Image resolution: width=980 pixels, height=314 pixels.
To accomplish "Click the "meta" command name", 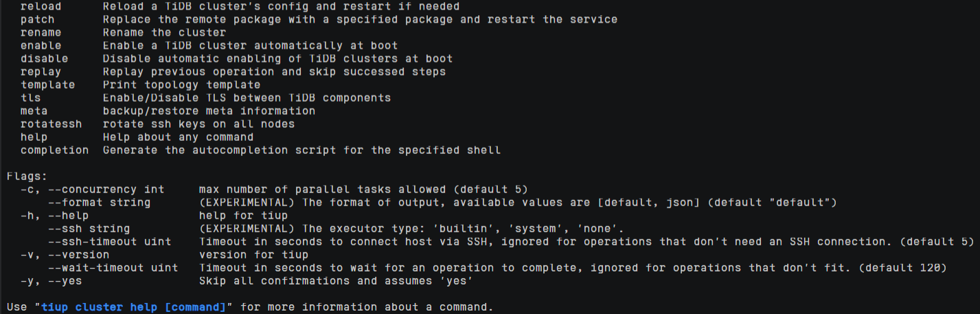I will [x=34, y=111].
